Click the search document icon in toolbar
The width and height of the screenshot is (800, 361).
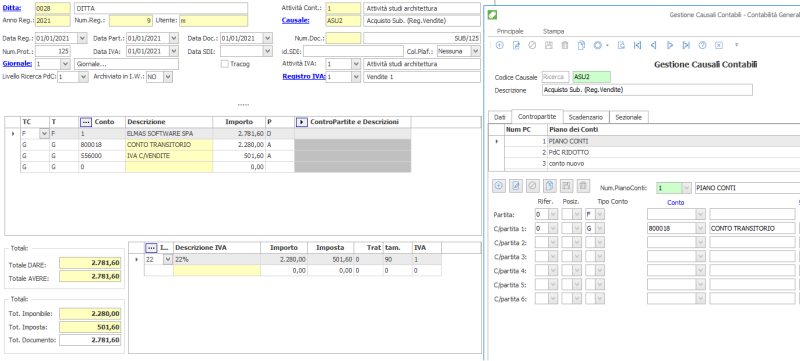621,45
